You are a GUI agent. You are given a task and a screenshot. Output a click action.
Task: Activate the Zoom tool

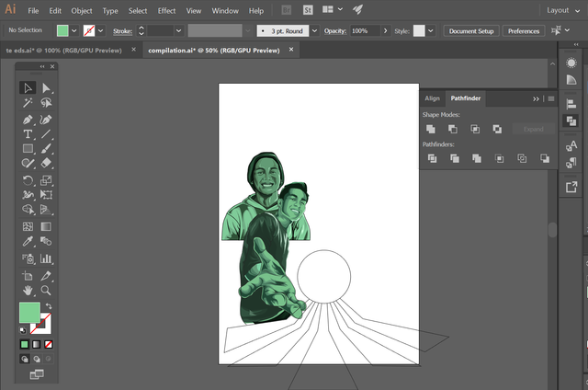[46, 290]
